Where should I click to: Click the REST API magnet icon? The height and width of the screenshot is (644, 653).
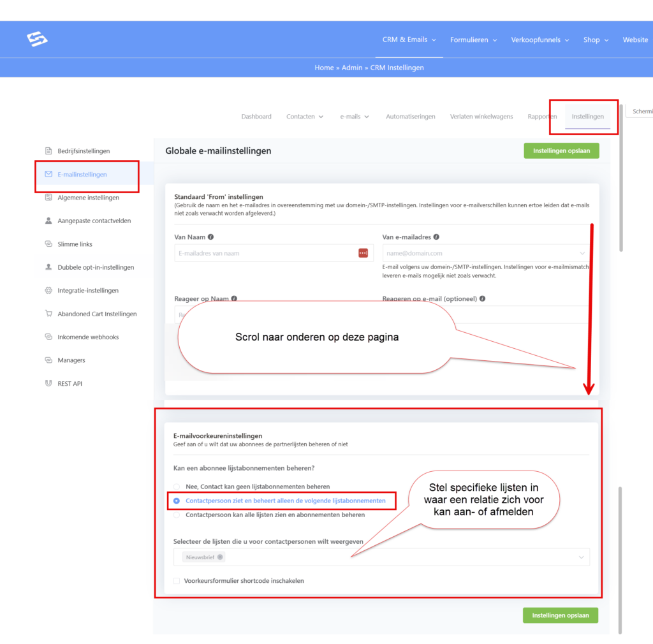pyautogui.click(x=48, y=384)
